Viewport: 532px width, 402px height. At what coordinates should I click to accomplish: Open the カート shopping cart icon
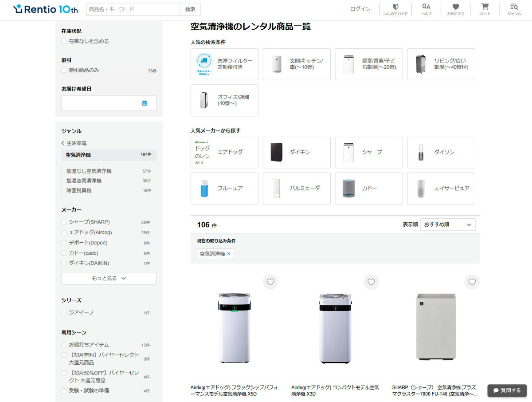pyautogui.click(x=485, y=9)
